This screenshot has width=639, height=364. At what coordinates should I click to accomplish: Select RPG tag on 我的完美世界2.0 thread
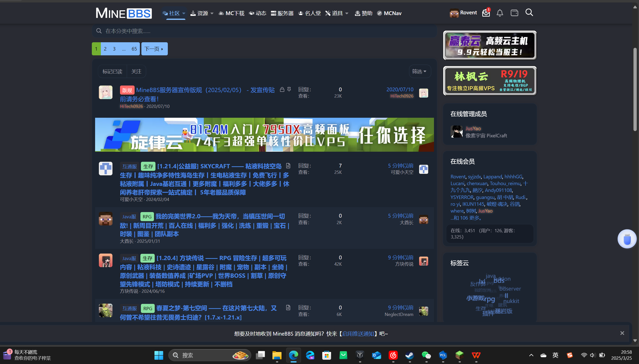(x=147, y=216)
